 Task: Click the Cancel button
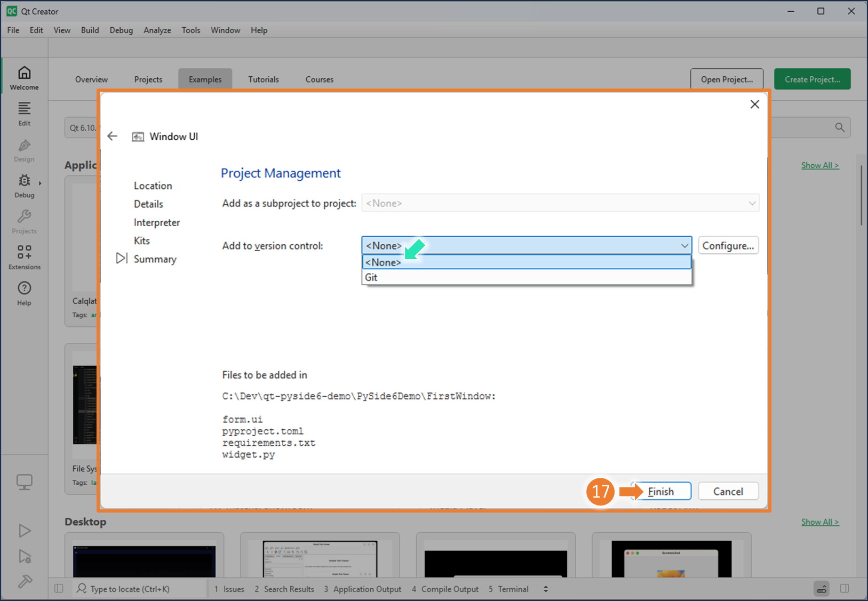(x=728, y=491)
